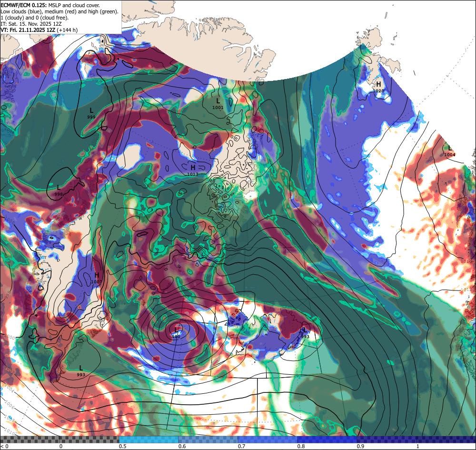The width and height of the screenshot is (476, 450).
Task: Select the L 998 low pressure center
Action: click(59, 190)
